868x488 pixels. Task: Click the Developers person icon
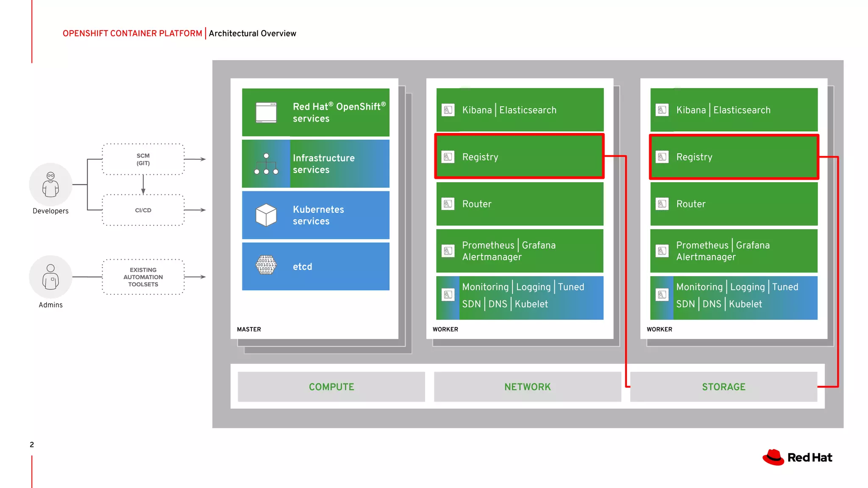50,185
